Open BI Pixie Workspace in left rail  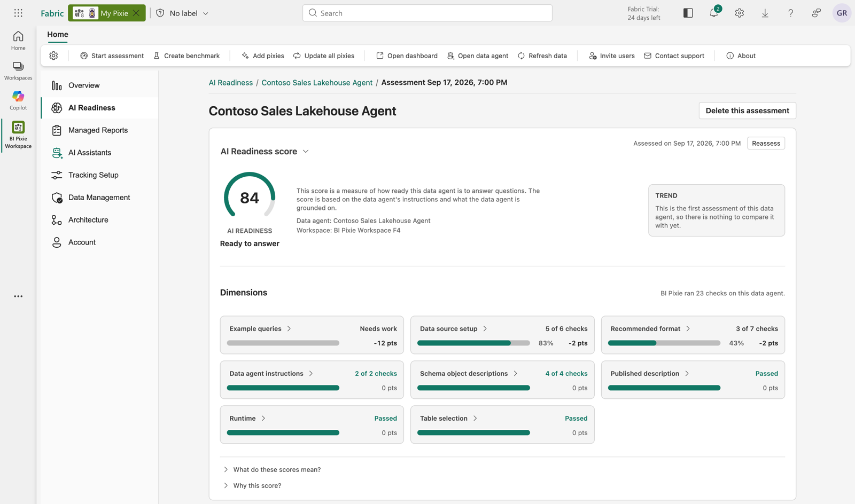point(18,135)
